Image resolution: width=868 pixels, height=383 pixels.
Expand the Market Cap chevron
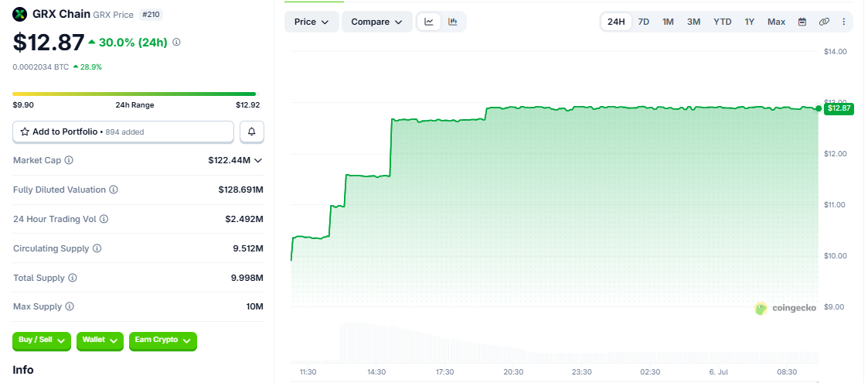(x=257, y=160)
